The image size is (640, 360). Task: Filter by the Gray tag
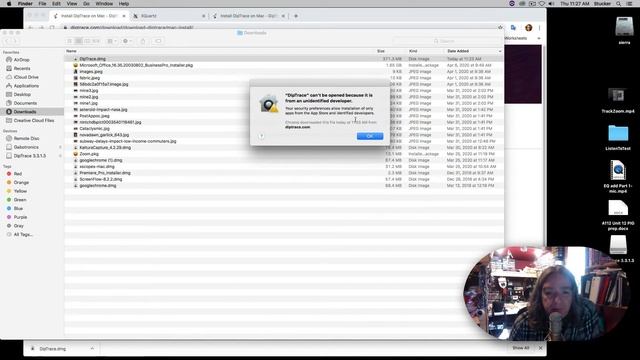click(x=18, y=226)
